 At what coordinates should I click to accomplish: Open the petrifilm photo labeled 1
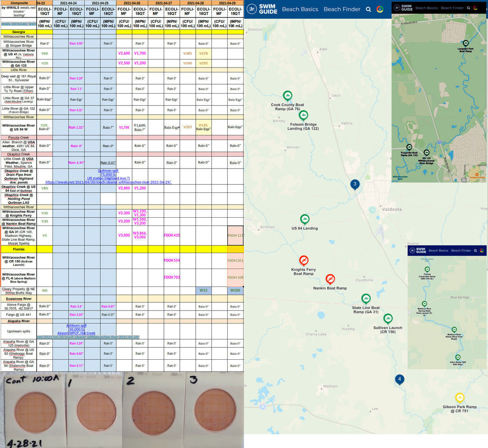click(x=94, y=411)
